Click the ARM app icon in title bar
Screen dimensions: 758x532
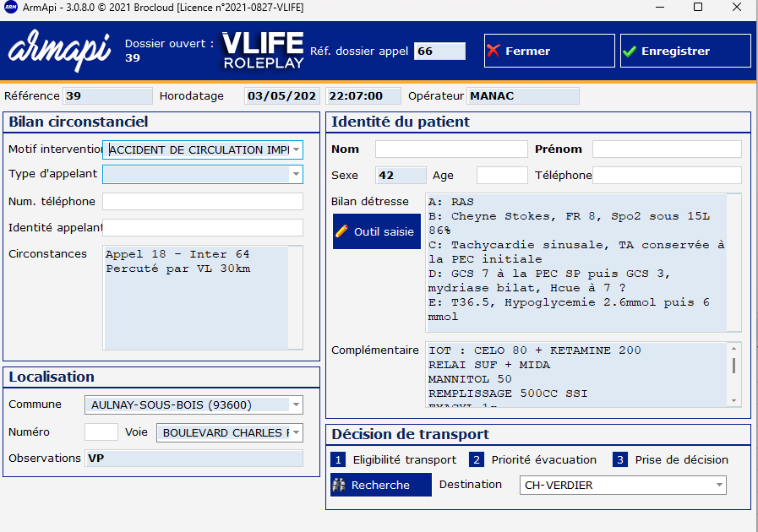point(11,8)
